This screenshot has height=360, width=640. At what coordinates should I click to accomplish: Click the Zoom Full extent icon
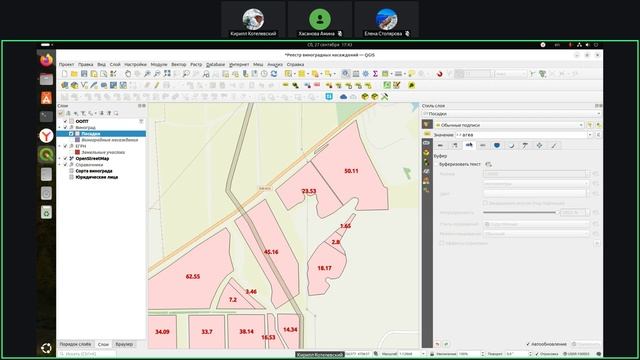coord(167,74)
